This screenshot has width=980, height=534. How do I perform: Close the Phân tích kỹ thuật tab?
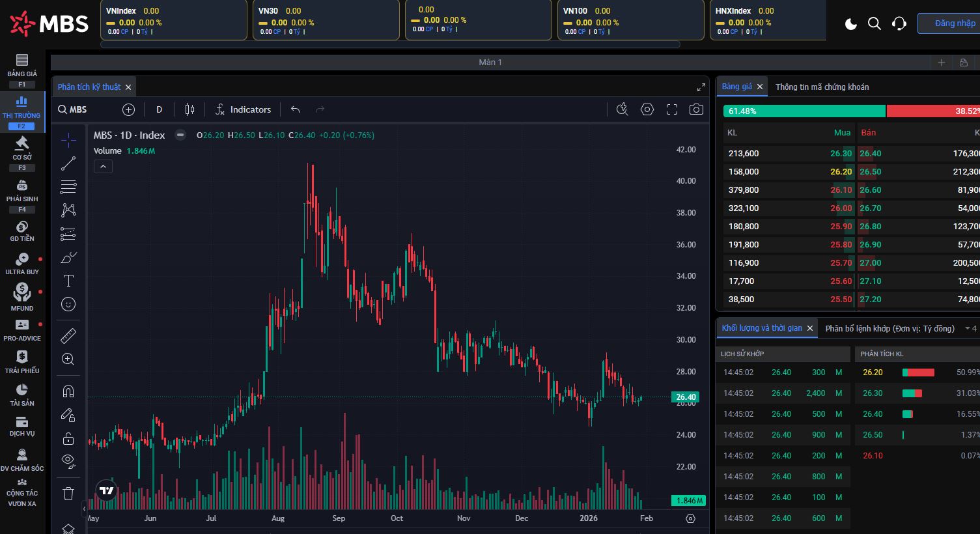[x=128, y=87]
